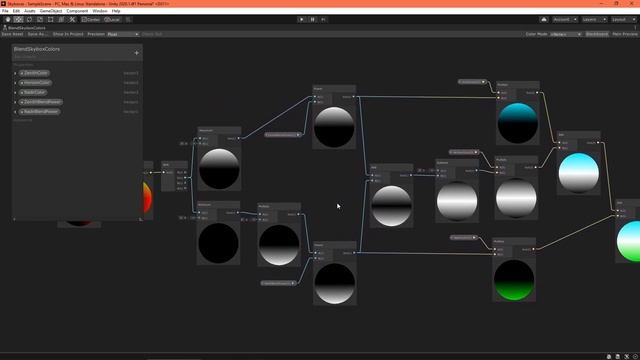This screenshot has height=360, width=640.
Task: Open the Color Mode dropdown
Action: [566, 34]
